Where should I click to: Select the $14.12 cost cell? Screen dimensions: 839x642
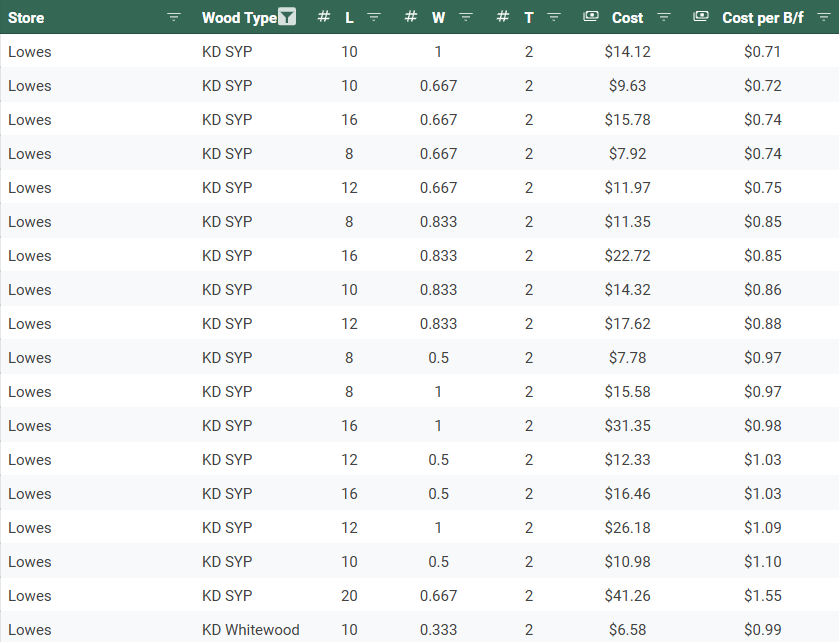(x=628, y=52)
